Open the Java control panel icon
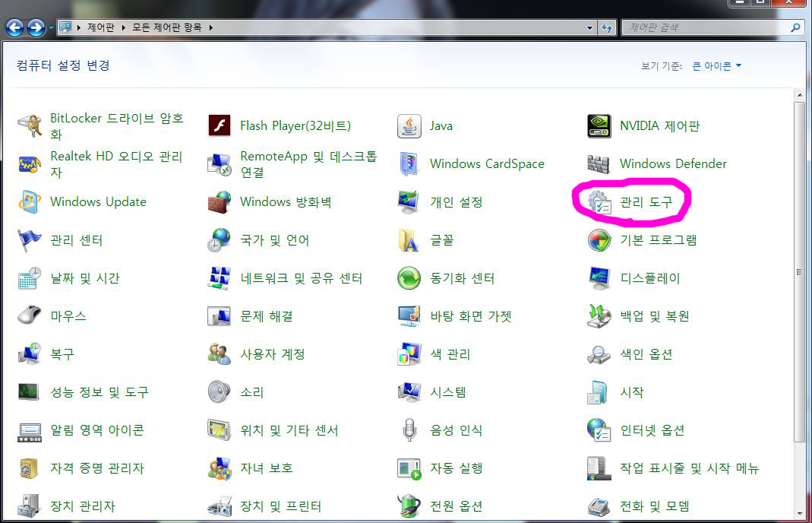Viewport: 812px width, 523px height. (409, 126)
